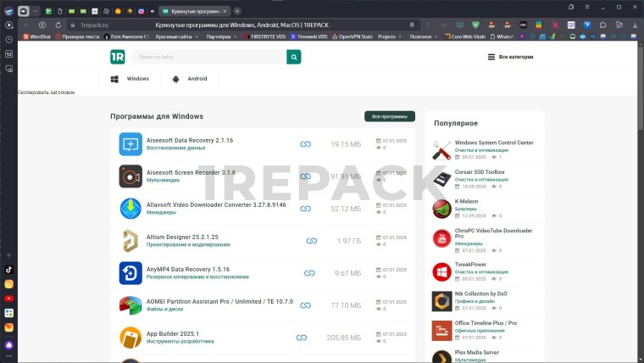Open TikTok from the browser sidebar
Image resolution: width=644 pixels, height=363 pixels.
pyautogui.click(x=8, y=269)
